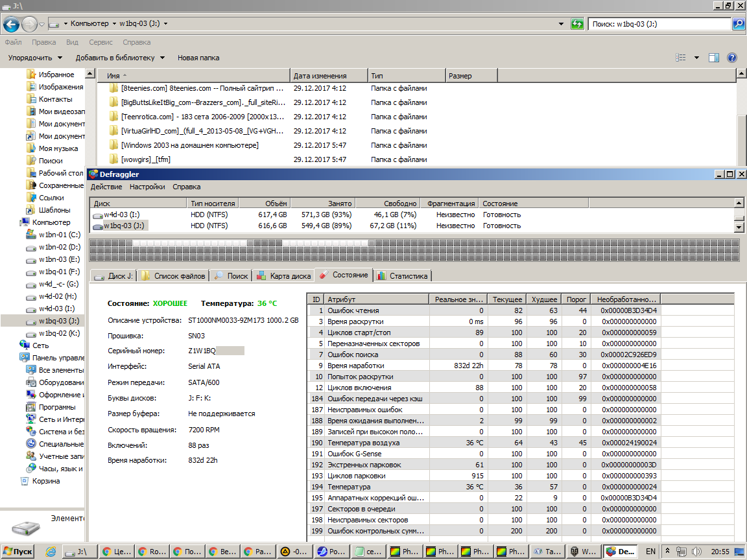Click the Explorer back navigation arrow
The width and height of the screenshot is (747, 560).
click(x=11, y=24)
